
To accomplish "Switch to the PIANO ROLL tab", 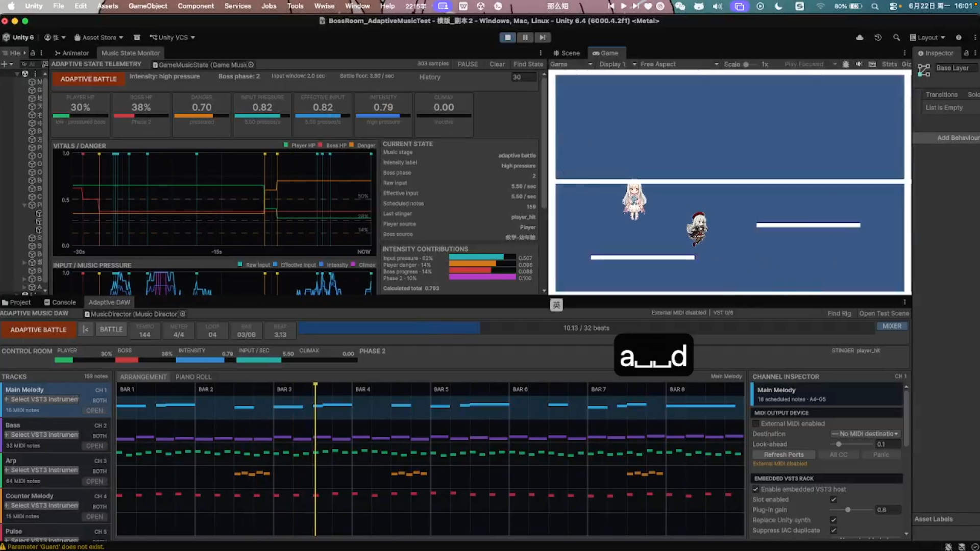I will [193, 377].
